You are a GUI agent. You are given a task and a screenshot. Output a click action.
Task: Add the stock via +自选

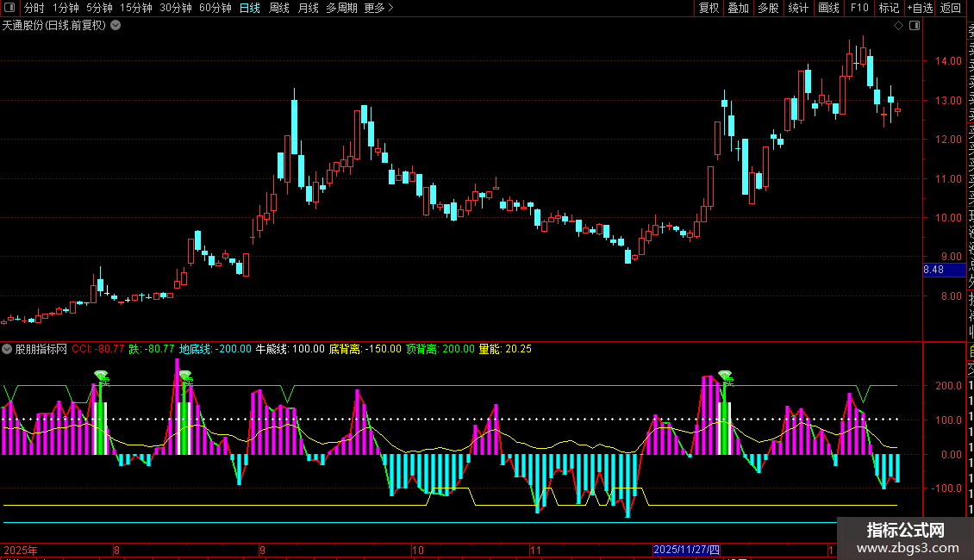pos(920,8)
